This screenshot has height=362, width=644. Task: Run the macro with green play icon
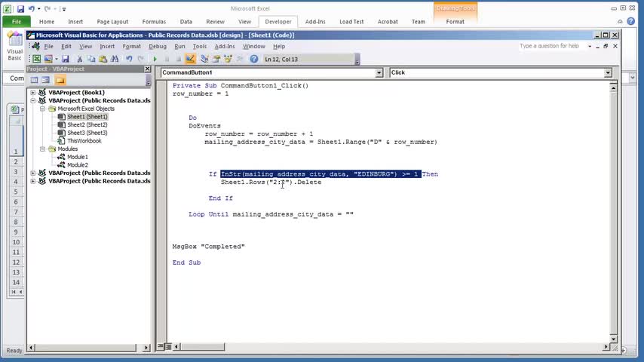click(155, 59)
